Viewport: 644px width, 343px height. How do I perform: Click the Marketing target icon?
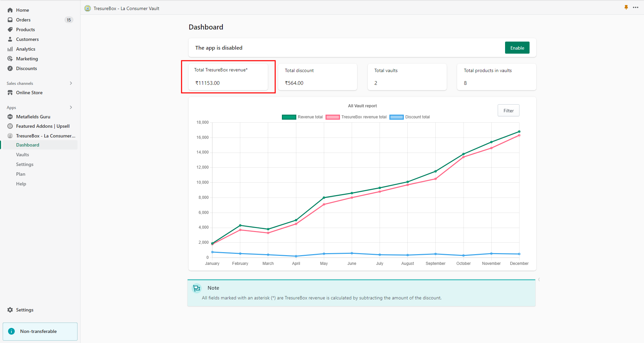pyautogui.click(x=10, y=59)
